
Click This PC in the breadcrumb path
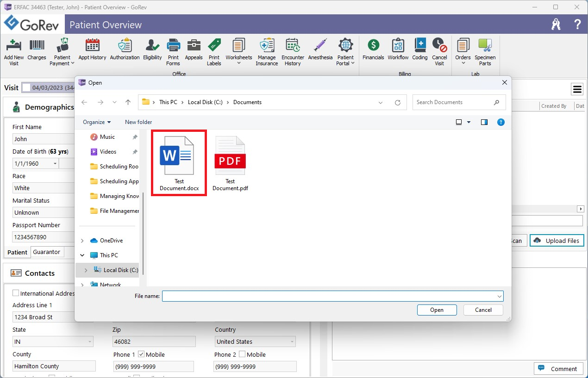(168, 102)
